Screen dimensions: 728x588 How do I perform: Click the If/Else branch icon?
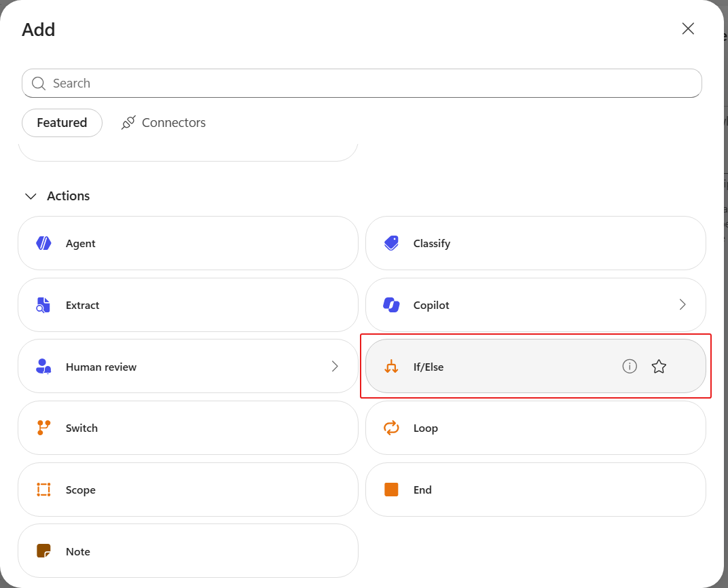391,367
